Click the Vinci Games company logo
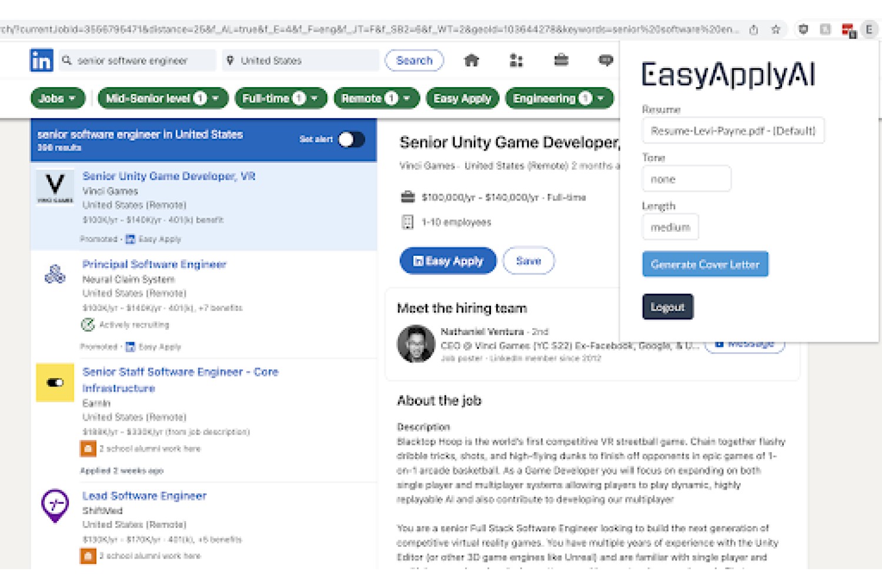 click(x=55, y=187)
